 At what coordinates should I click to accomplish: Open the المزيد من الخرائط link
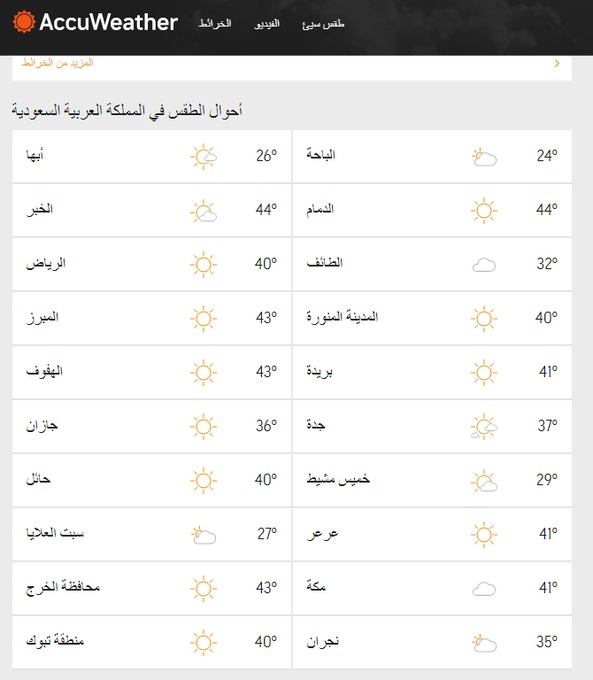pyautogui.click(x=58, y=63)
